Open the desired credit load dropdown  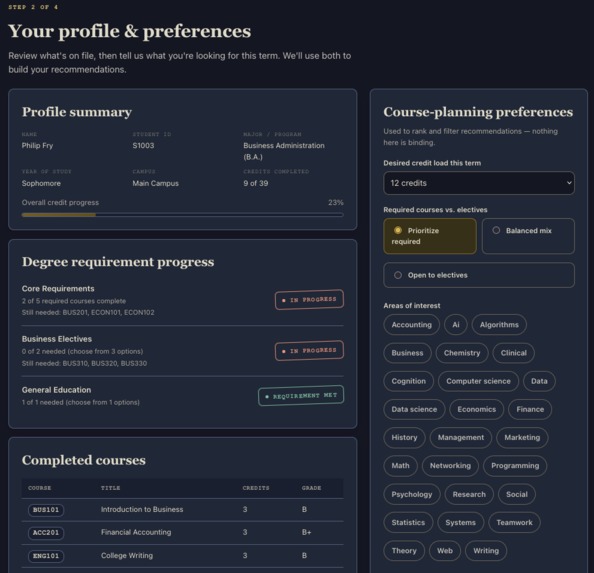(x=478, y=183)
